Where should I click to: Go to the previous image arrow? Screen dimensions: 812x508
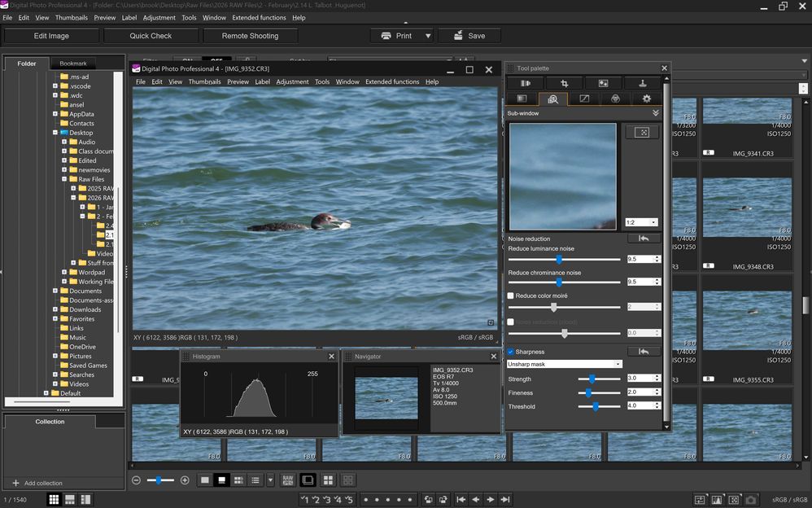point(475,500)
